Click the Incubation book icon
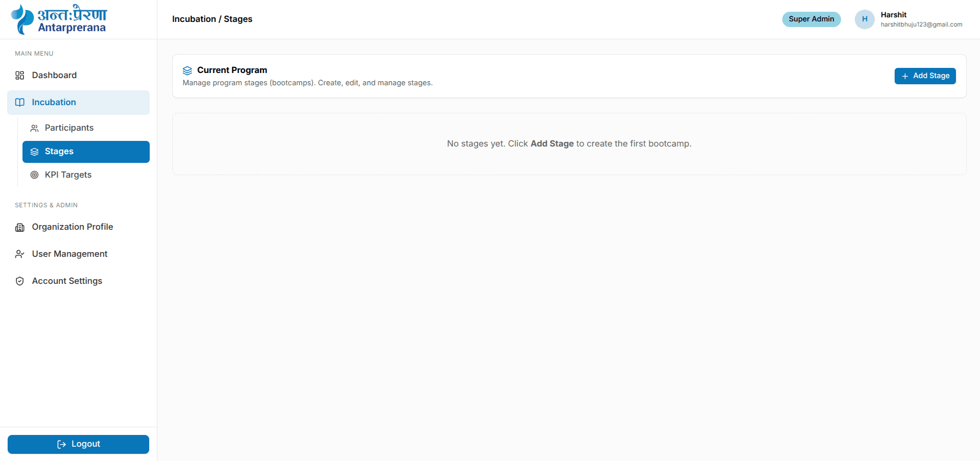The image size is (980, 461). [20, 103]
